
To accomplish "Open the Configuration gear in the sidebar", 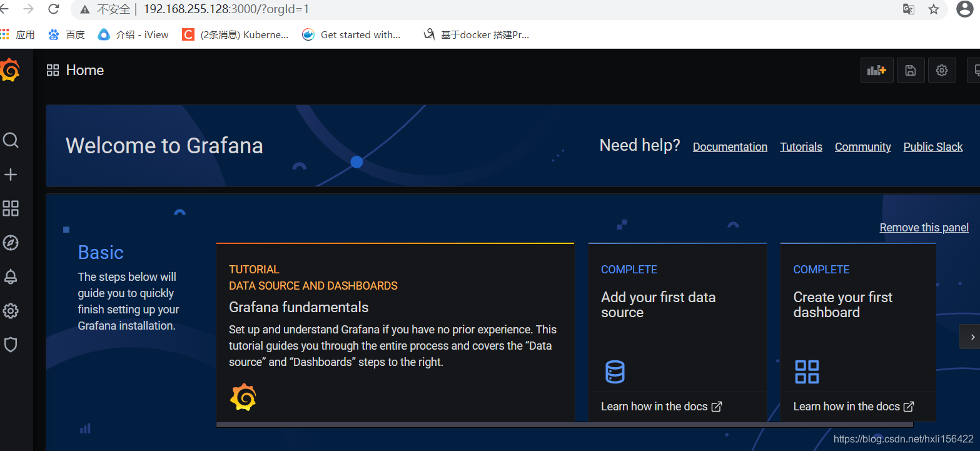I will (x=11, y=311).
